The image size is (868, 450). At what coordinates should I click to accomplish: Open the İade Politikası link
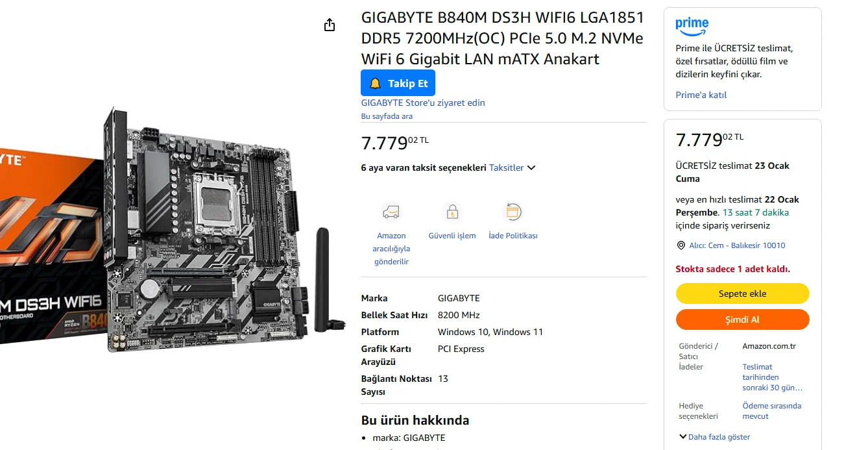click(x=513, y=236)
